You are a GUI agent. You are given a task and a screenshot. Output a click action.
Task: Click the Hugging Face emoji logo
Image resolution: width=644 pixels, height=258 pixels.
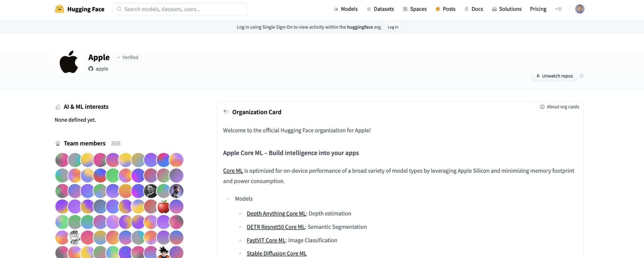pos(60,9)
